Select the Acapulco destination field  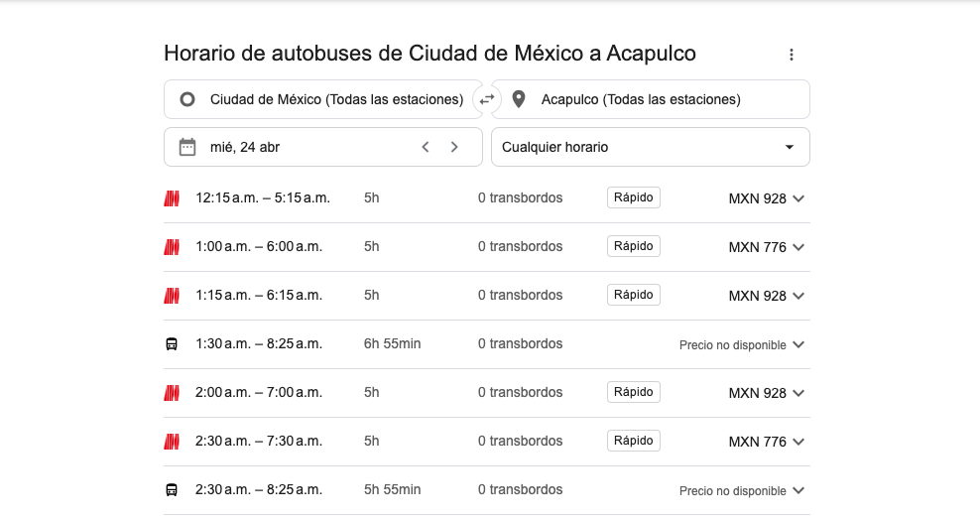(x=651, y=99)
